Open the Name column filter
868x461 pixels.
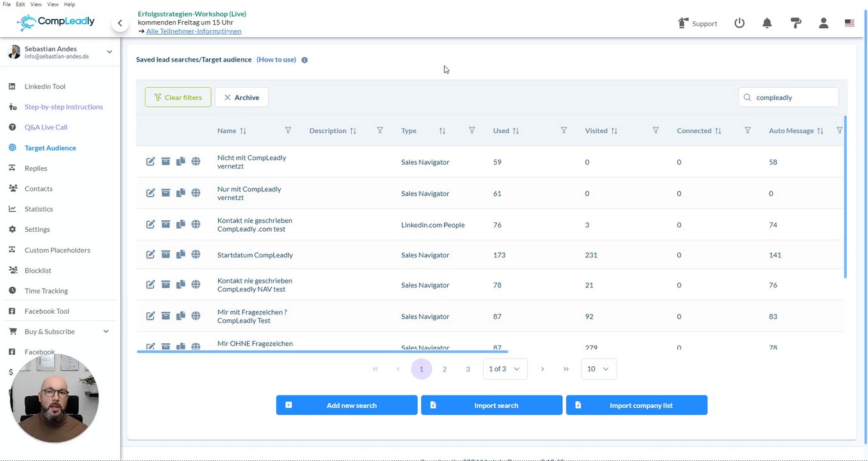coord(288,131)
